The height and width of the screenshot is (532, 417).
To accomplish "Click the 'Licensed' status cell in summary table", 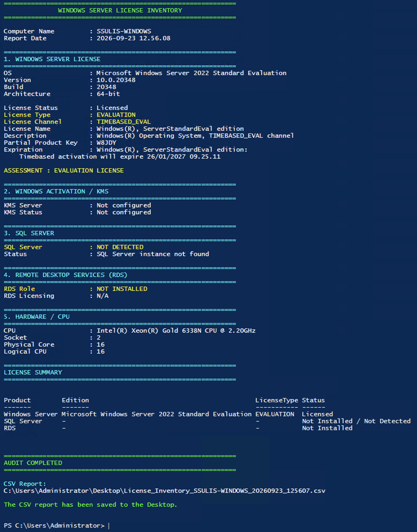I will click(x=317, y=414).
